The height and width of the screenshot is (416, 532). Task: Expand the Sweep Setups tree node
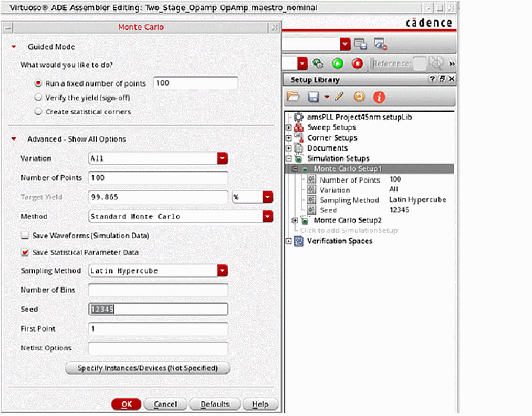[x=288, y=127]
